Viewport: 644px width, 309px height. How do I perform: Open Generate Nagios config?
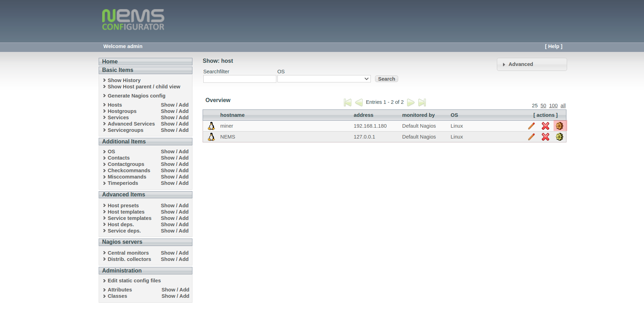pos(136,96)
